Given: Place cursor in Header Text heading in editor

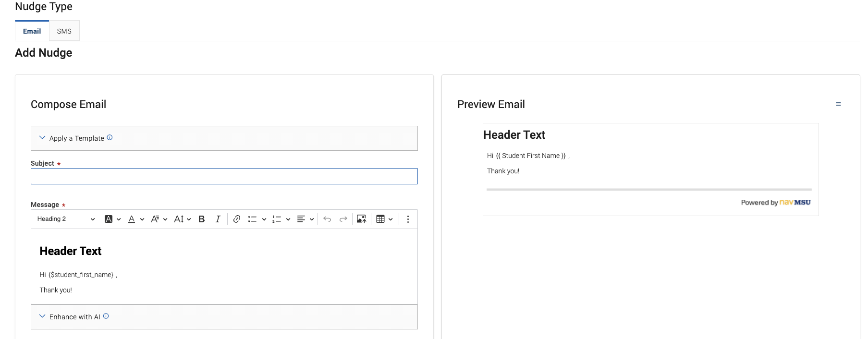Looking at the screenshot, I should pos(71,251).
